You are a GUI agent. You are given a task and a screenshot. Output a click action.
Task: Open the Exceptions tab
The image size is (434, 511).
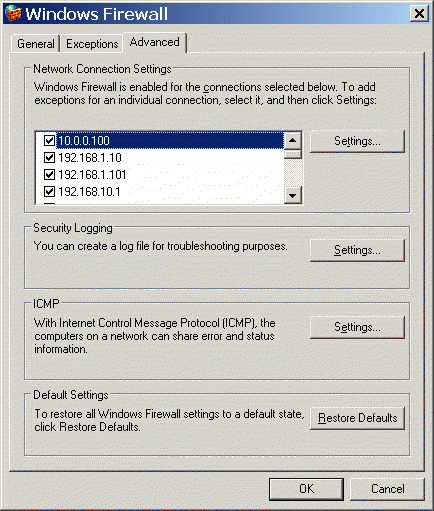point(92,44)
